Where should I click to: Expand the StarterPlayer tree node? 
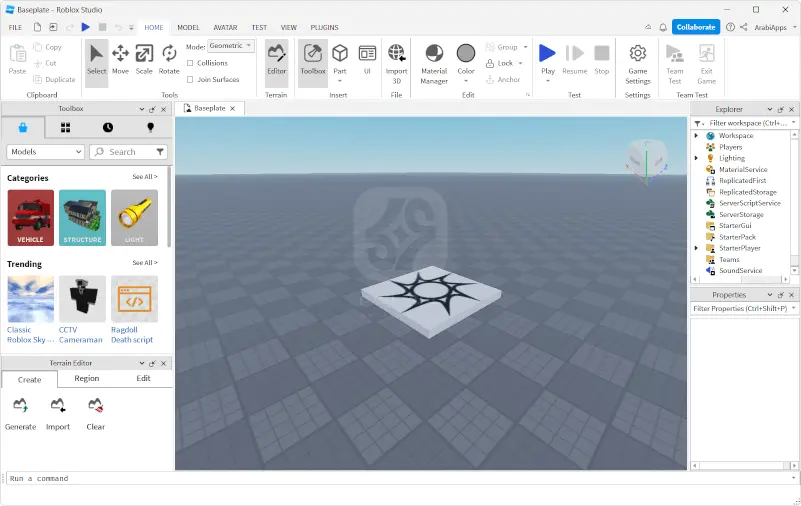point(696,248)
